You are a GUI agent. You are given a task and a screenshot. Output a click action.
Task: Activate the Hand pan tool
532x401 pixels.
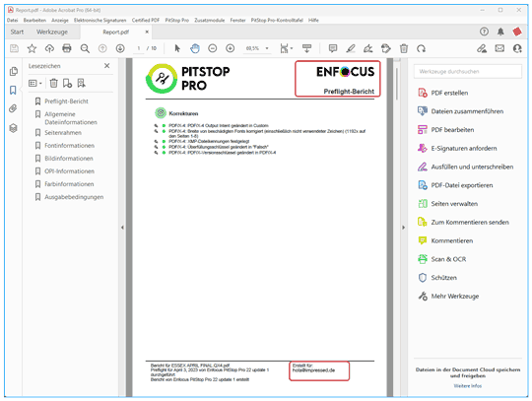tap(195, 48)
